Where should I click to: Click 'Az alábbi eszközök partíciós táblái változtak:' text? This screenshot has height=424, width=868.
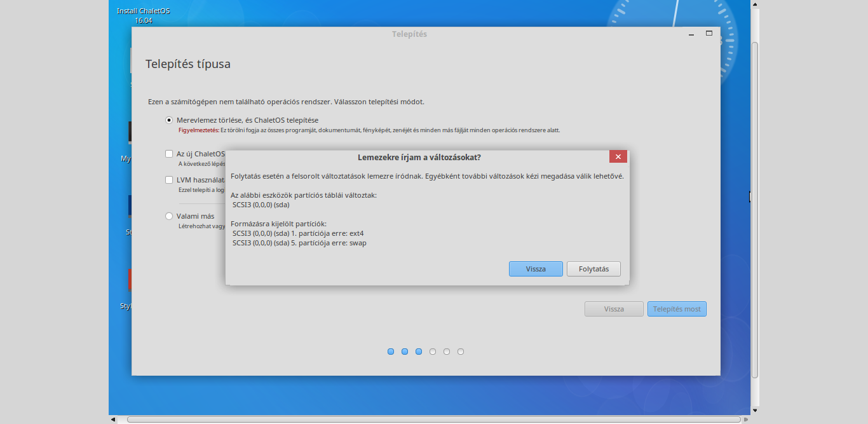304,195
